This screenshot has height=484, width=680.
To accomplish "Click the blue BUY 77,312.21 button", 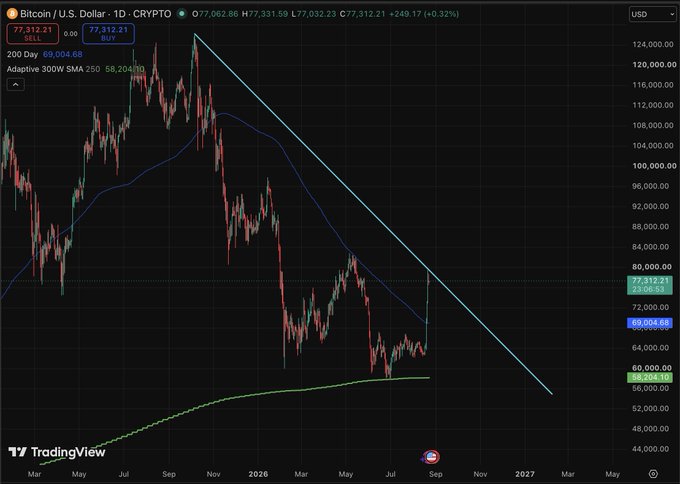I will [x=108, y=34].
